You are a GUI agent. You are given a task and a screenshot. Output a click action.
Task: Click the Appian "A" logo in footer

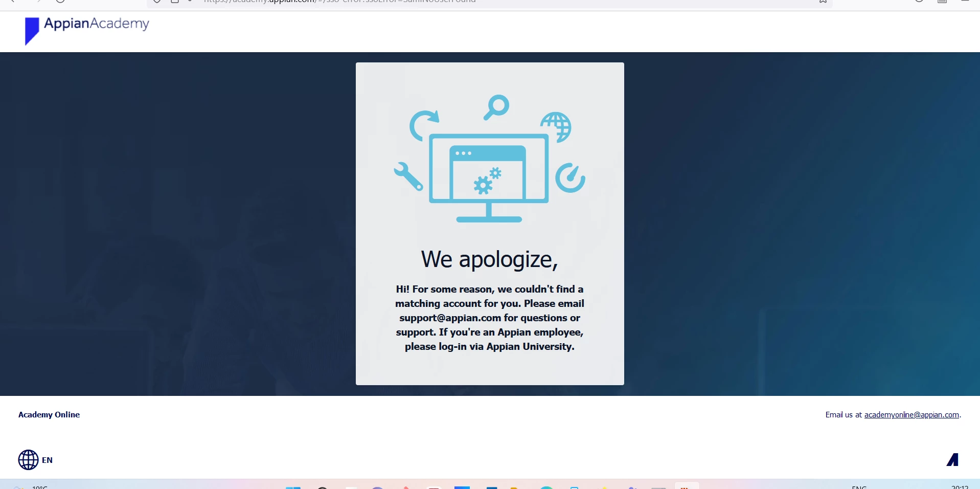952,460
